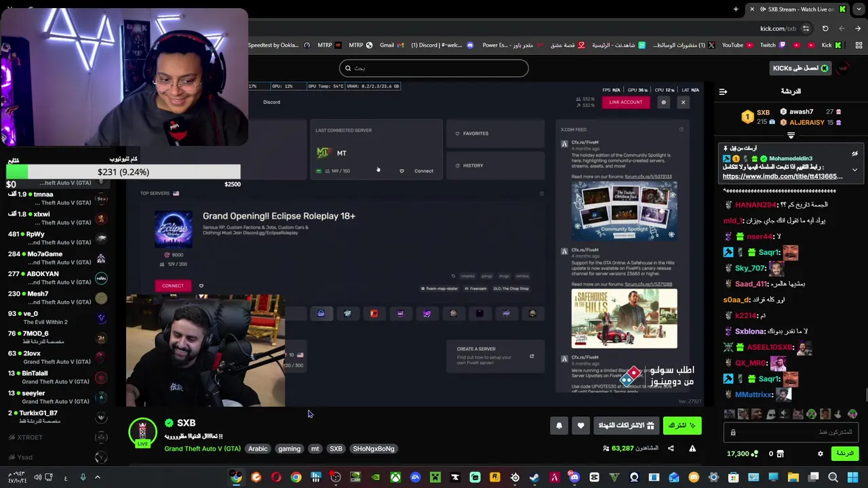Select Mo7aGame channel in the sidebar

tap(58, 258)
